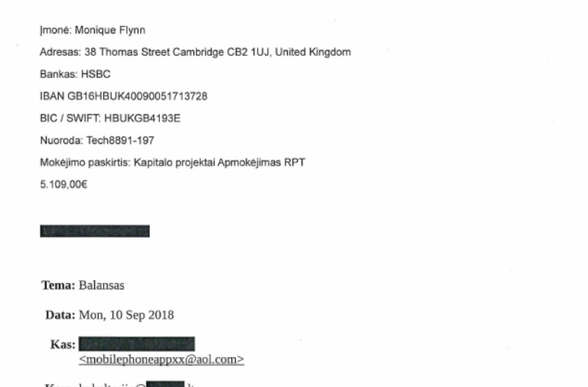This screenshot has width=588, height=387.
Task: Click the name Monique Flynn
Action: click(x=110, y=30)
